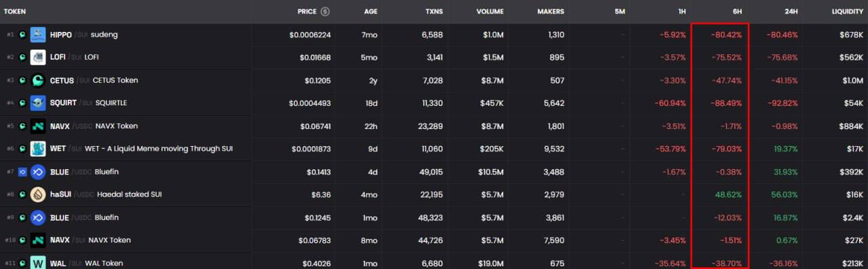
Task: Click the WET token avatar icon
Action: point(38,149)
